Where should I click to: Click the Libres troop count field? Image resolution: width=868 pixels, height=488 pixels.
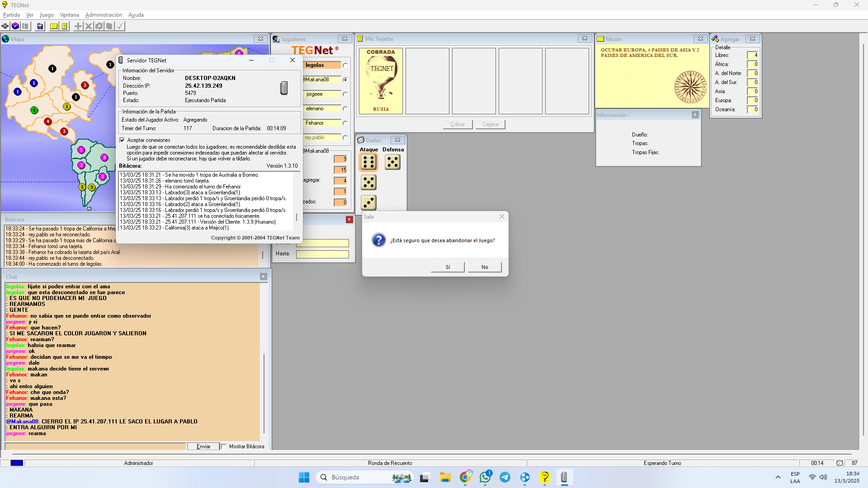point(752,55)
